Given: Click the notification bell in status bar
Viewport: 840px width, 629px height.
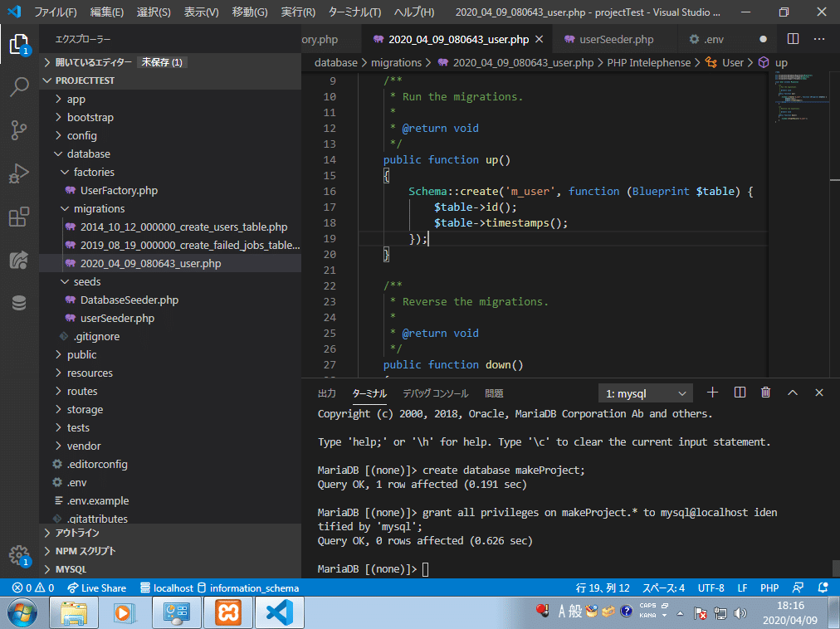Looking at the screenshot, I should [x=823, y=588].
